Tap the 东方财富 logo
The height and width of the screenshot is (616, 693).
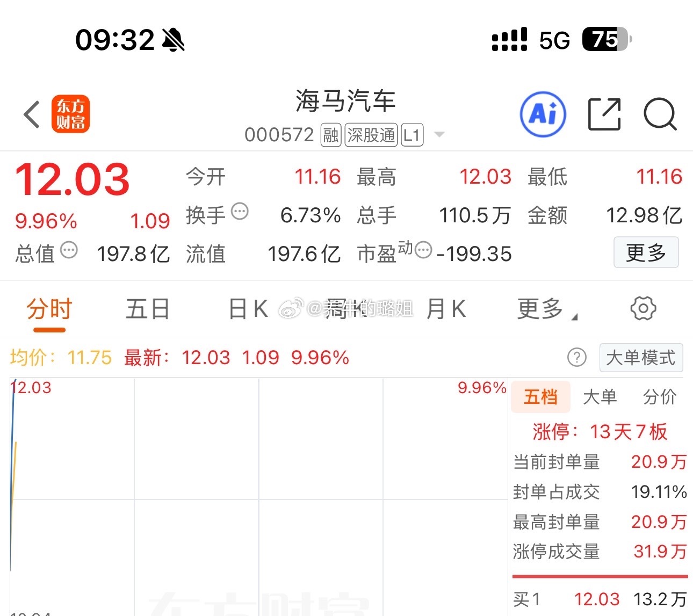tap(70, 114)
